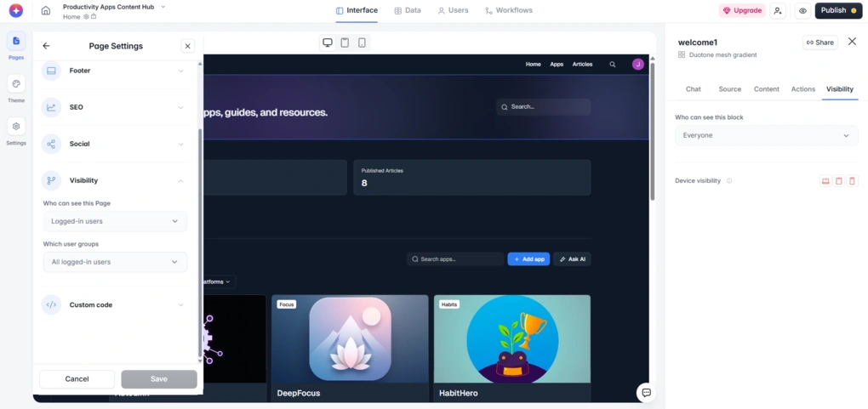The height and width of the screenshot is (409, 868).
Task: Open the Pages sidebar panel
Action: tap(16, 42)
